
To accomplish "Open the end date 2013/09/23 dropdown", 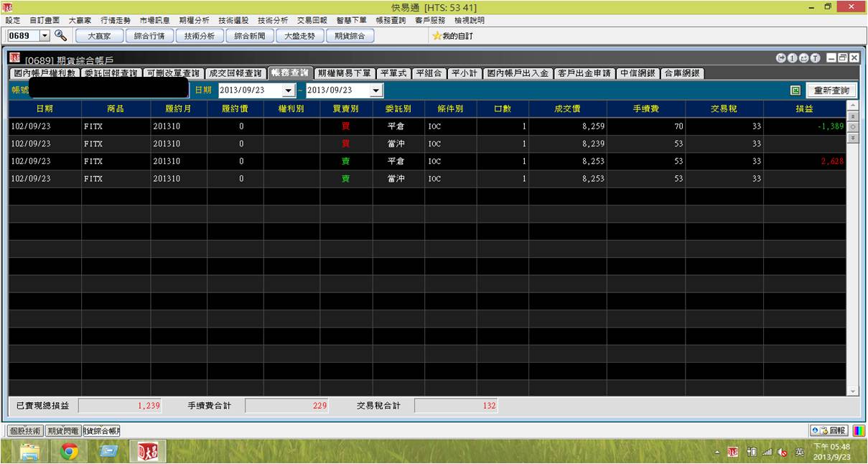I will coord(377,91).
